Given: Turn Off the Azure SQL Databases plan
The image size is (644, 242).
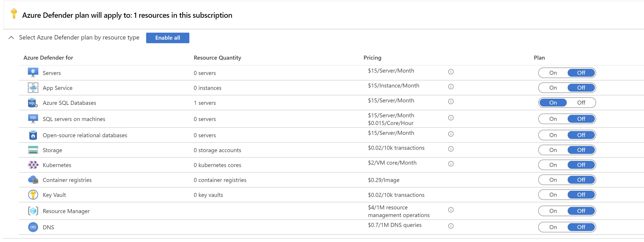Looking at the screenshot, I should [x=581, y=103].
